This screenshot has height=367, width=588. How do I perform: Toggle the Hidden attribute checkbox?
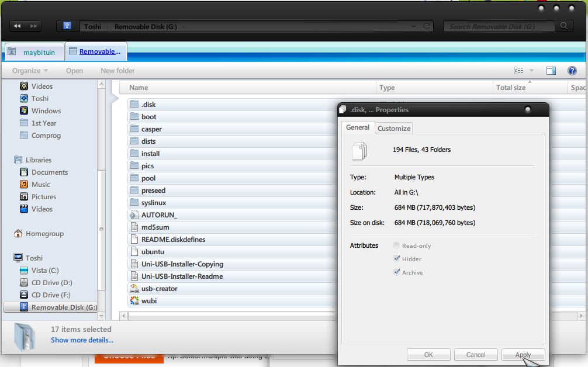396,259
